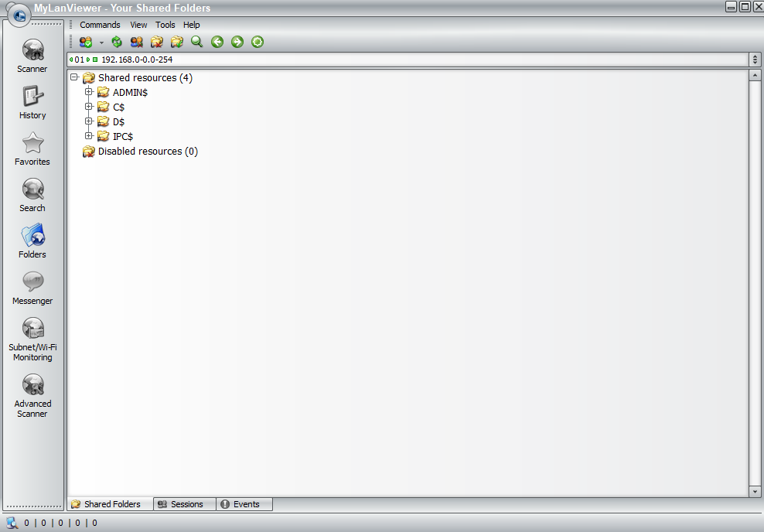Click the users-with-checkmark toolbar icon
The width and height of the screenshot is (764, 532).
tap(87, 42)
